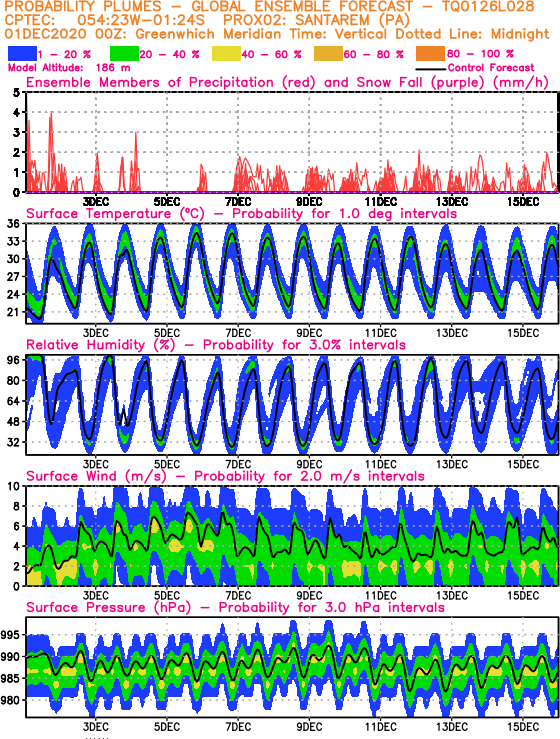Screen dimensions: 560x739
Task: Click the 13DEC label under precipitation chart
Action: pos(452,202)
